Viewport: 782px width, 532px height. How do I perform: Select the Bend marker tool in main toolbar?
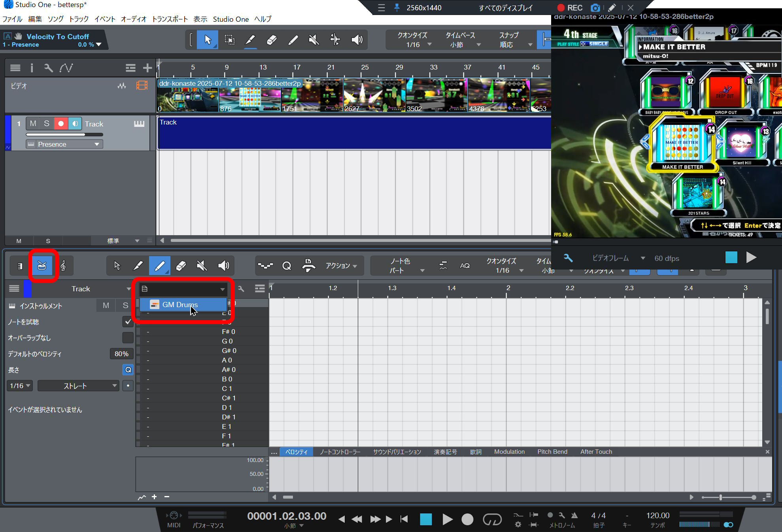335,40
